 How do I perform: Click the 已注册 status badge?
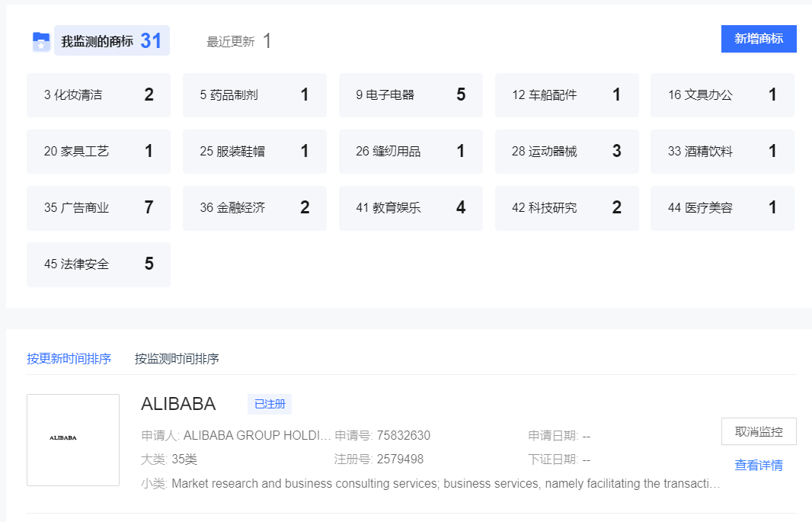pyautogui.click(x=268, y=404)
